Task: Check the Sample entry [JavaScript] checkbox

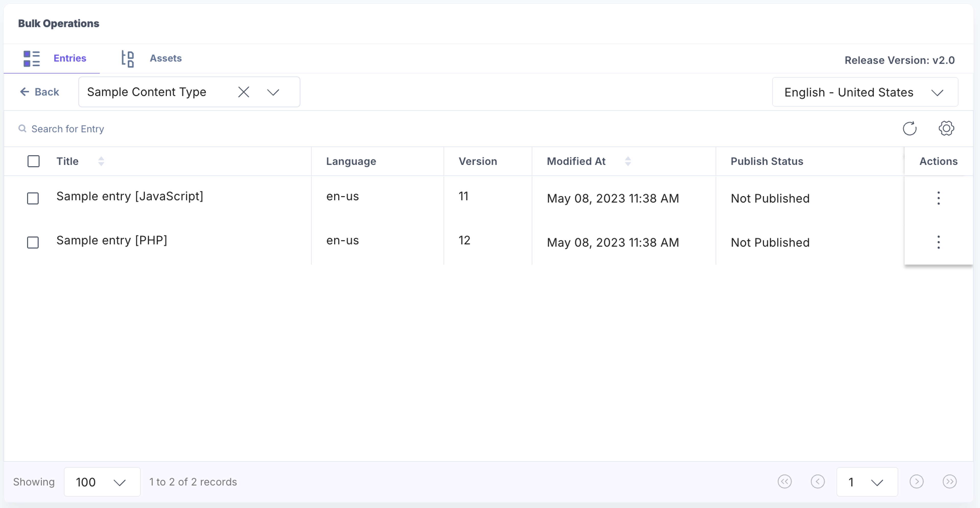Action: click(x=33, y=198)
